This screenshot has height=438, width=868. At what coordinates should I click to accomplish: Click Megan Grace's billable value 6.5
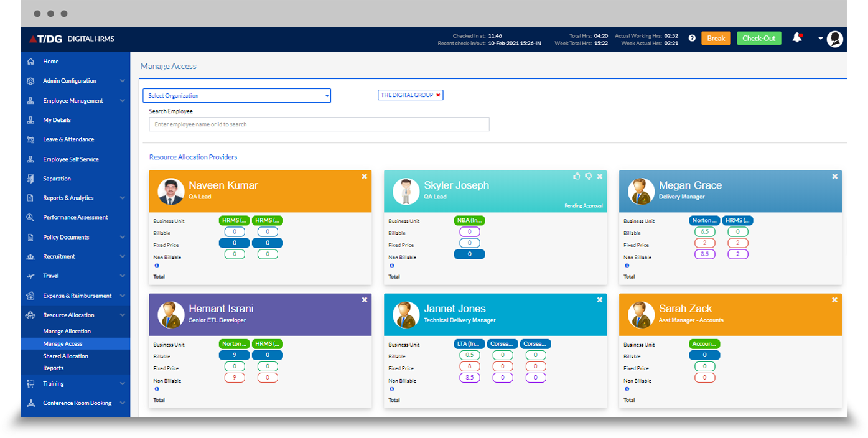pos(705,231)
